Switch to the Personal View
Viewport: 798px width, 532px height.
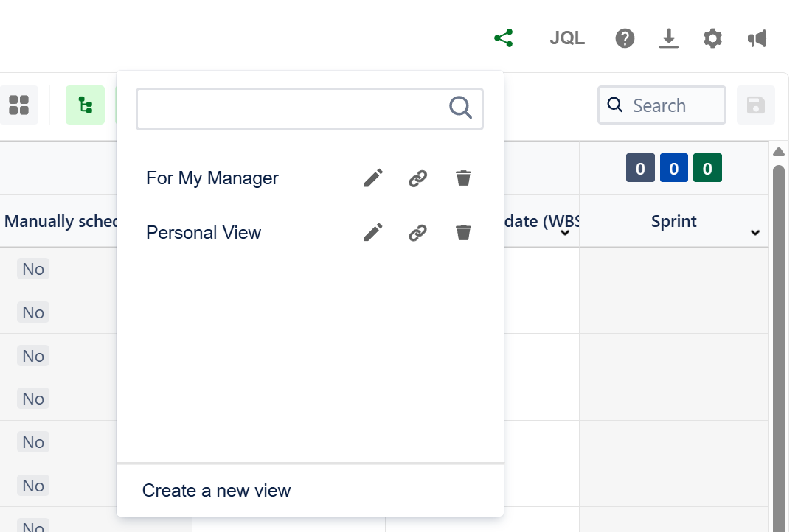click(x=204, y=232)
